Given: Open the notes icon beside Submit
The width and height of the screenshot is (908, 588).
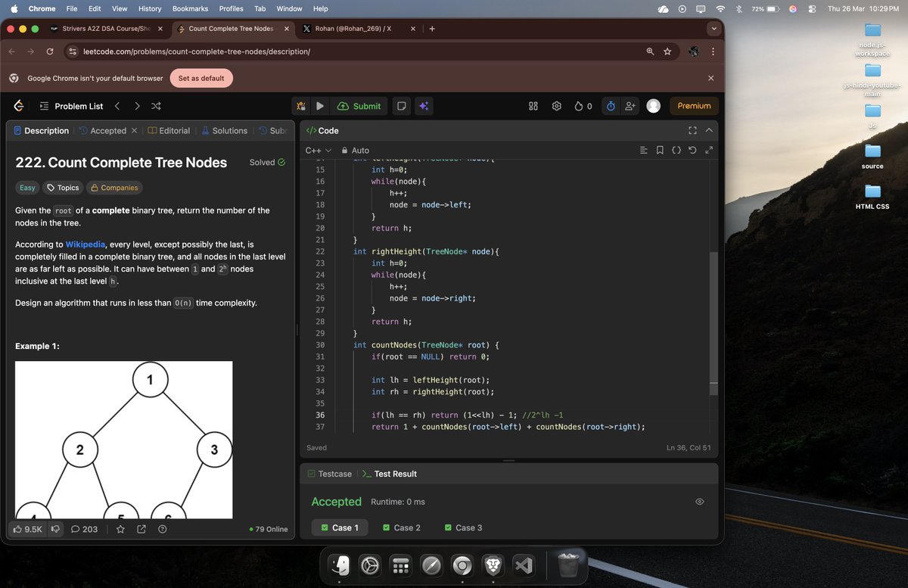Looking at the screenshot, I should click(402, 106).
